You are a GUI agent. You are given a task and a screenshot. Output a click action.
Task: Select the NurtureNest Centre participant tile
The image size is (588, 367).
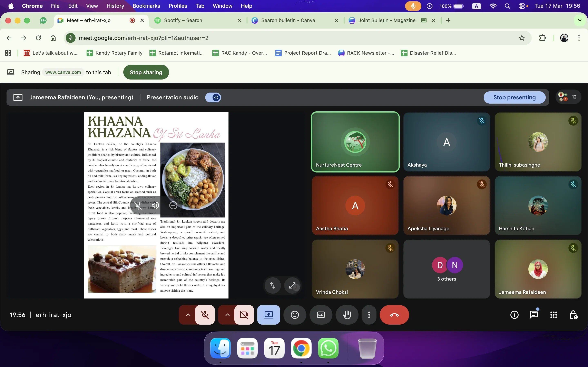[355, 142]
